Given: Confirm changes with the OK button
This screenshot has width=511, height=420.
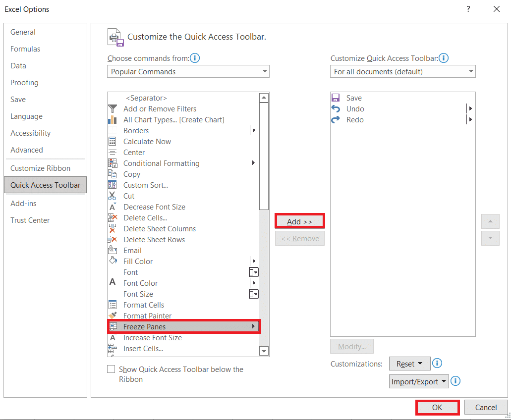Looking at the screenshot, I should point(437,407).
